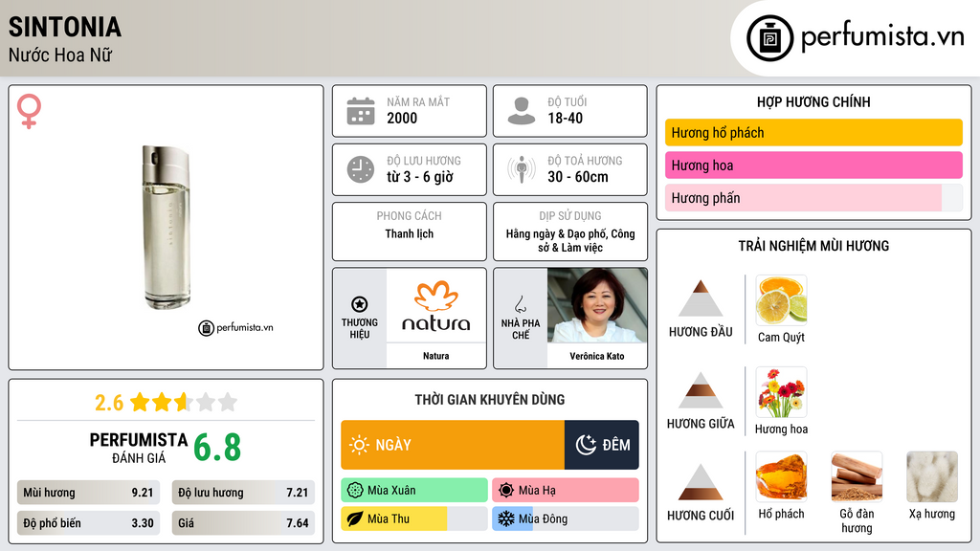Click the 2.6 user rating number
The image size is (980, 551).
[109, 403]
